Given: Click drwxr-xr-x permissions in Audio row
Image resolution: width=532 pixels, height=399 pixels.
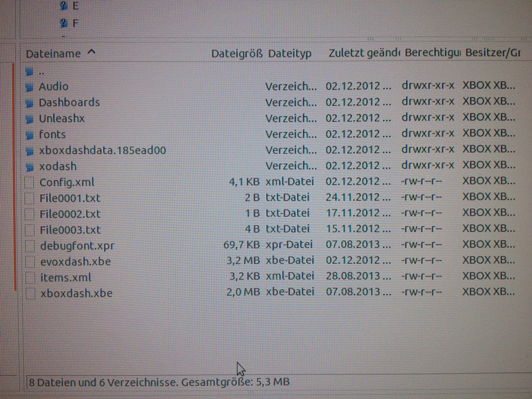Looking at the screenshot, I should [428, 86].
